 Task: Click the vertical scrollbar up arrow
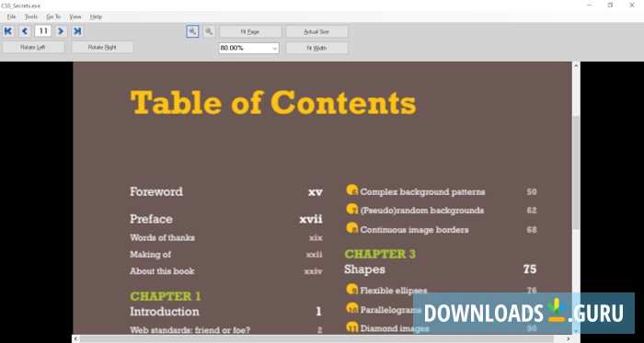coord(576,65)
